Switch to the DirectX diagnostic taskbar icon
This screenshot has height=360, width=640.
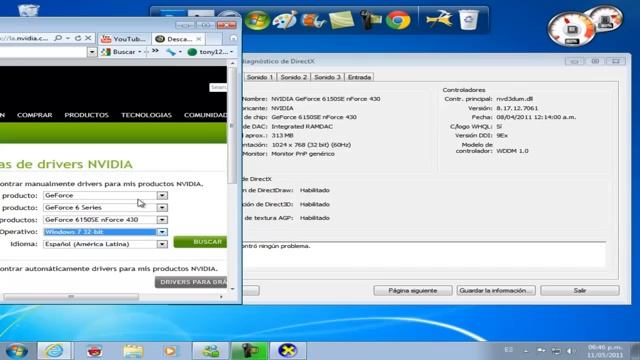[x=288, y=351]
